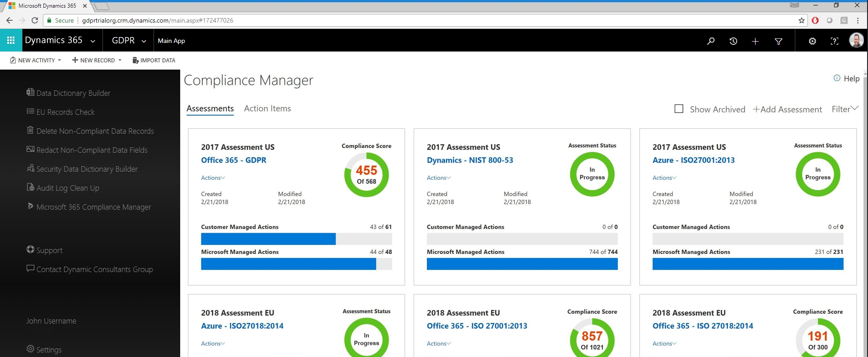This screenshot has width=868, height=357.
Task: Open Audit Log Clean Up menu entry
Action: [x=68, y=188]
